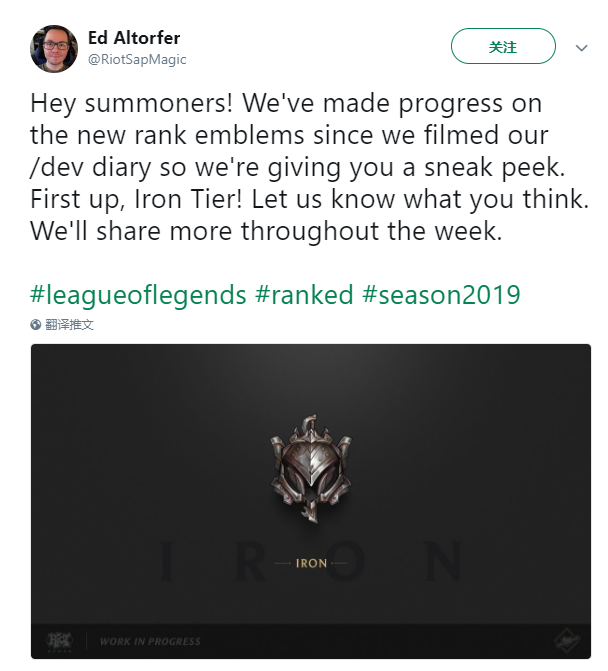Click the large faded letter N
The image size is (608, 671).
[444, 561]
